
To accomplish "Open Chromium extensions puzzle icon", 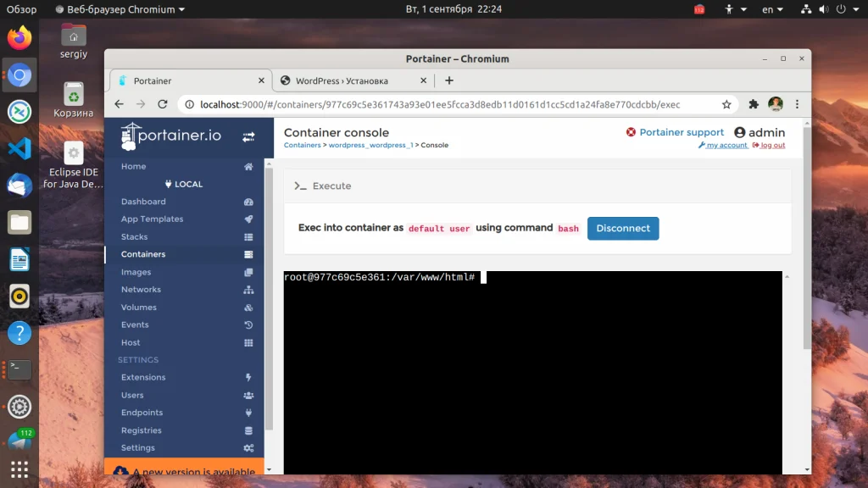I will [x=754, y=104].
